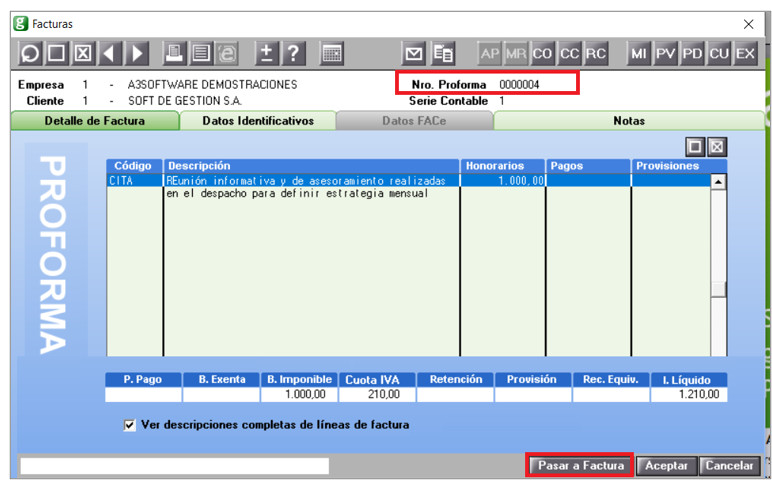Click the refresh circular arrow toolbar icon
The image size is (772, 484).
pyautogui.click(x=30, y=53)
